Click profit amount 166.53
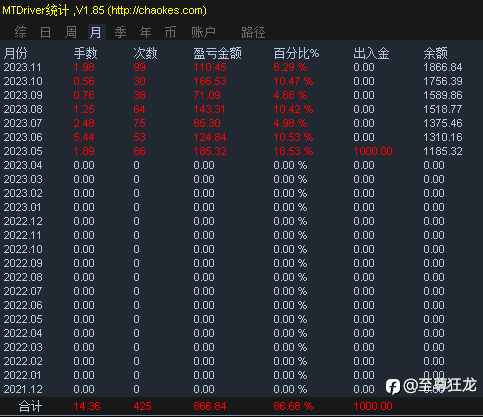Screen dimensions: 483x417 (210, 81)
